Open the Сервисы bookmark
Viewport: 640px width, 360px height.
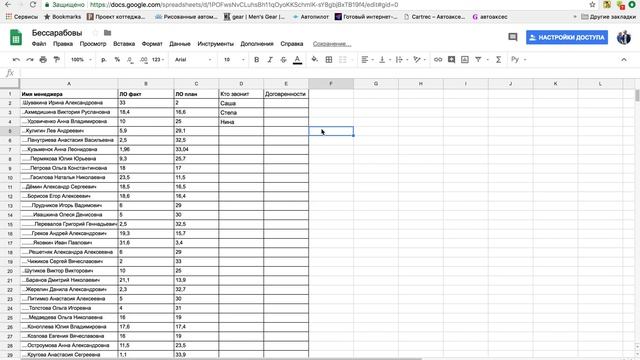(x=22, y=17)
